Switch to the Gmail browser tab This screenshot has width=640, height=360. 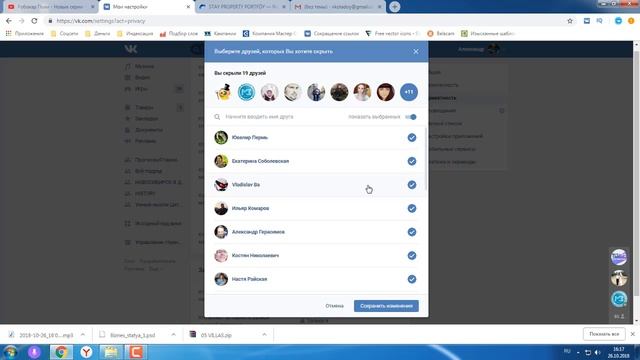[338, 7]
